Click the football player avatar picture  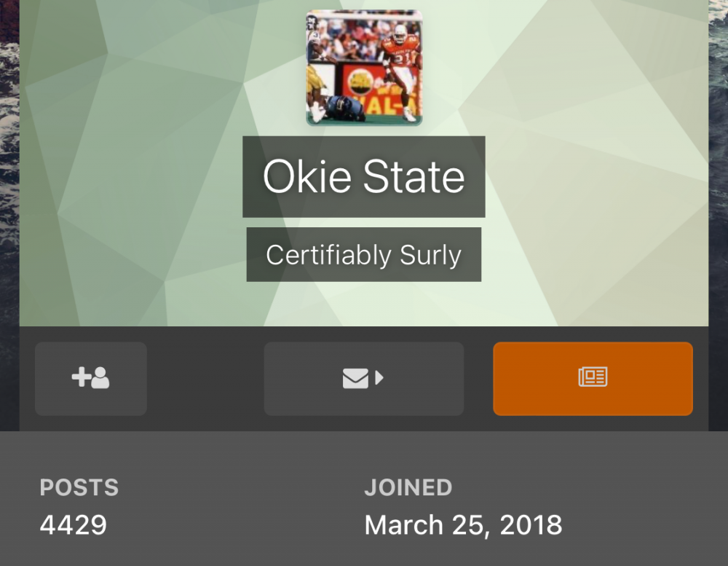click(364, 68)
